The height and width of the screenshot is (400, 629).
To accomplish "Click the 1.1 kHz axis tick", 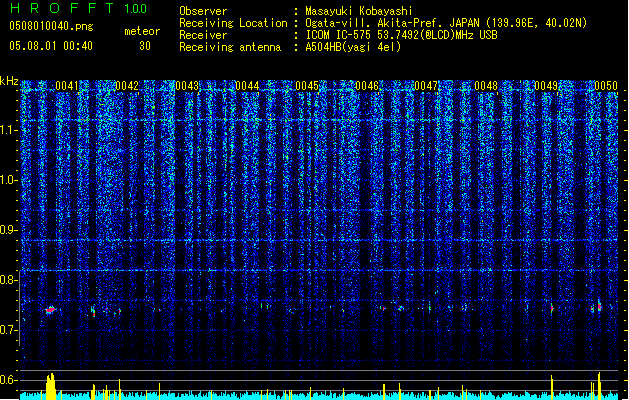I will tap(8, 130).
